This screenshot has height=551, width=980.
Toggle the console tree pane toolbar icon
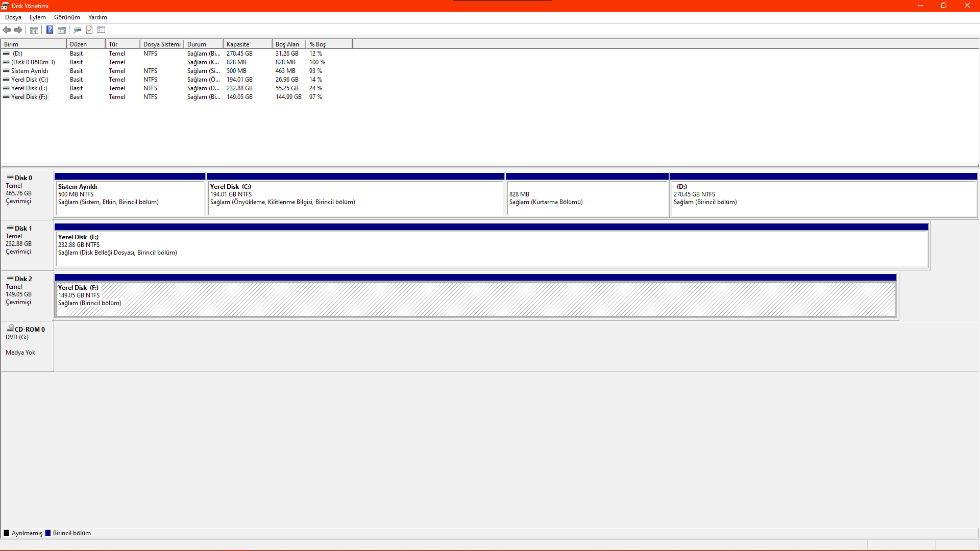pyautogui.click(x=34, y=30)
